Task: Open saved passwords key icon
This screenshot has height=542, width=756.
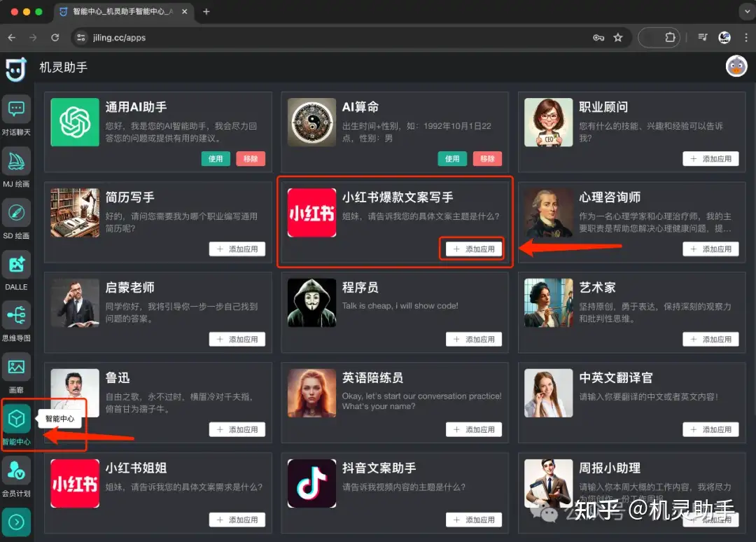Action: [x=598, y=38]
